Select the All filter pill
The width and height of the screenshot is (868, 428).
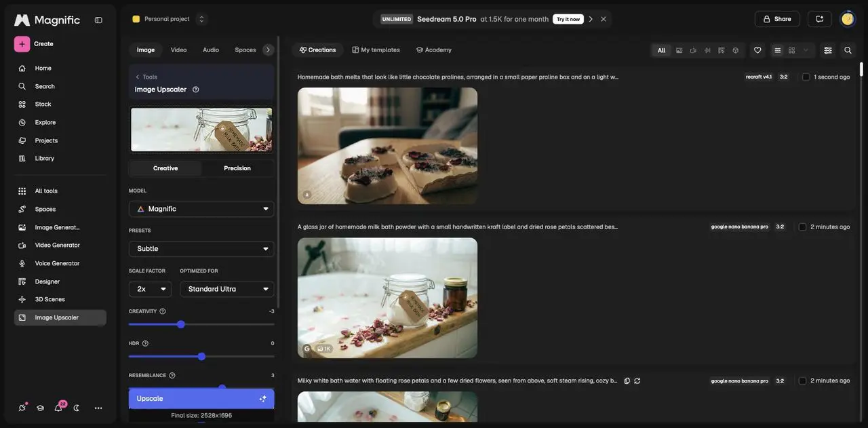pos(661,50)
